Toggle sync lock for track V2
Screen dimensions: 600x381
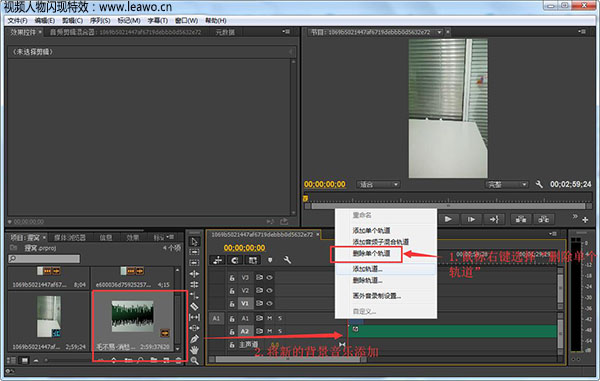[259, 290]
